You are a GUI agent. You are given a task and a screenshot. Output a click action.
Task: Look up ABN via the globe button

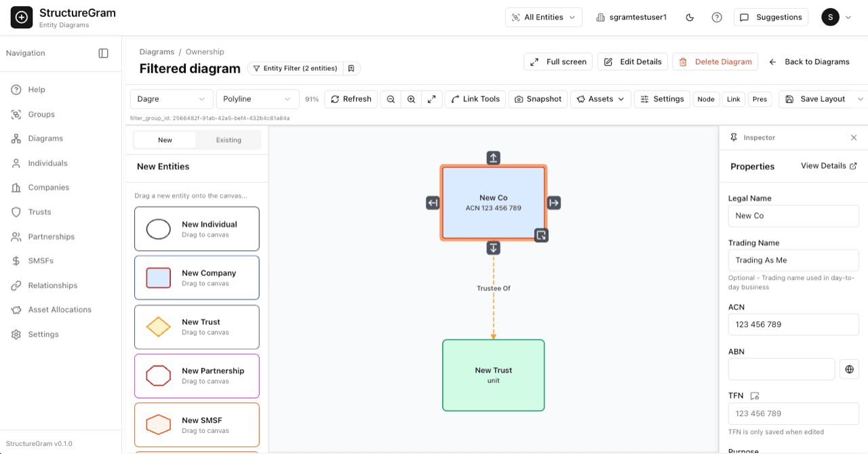849,369
